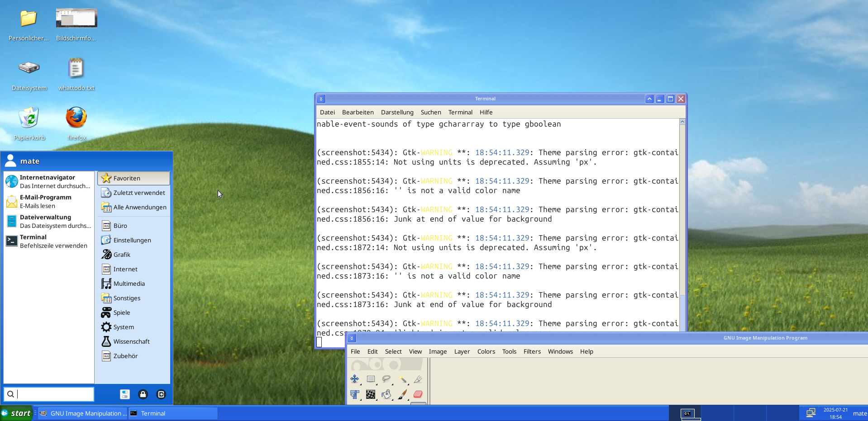
Task: Select the Bucket Fill tool
Action: click(x=386, y=394)
